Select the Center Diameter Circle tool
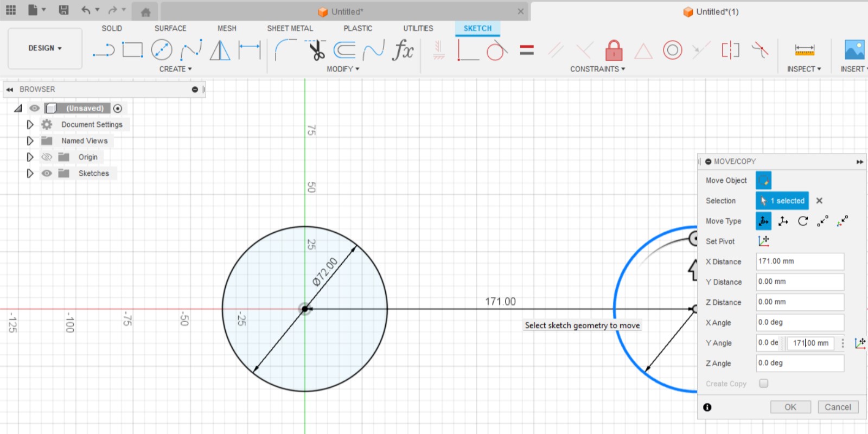Screen dimensions: 868x434 point(162,50)
